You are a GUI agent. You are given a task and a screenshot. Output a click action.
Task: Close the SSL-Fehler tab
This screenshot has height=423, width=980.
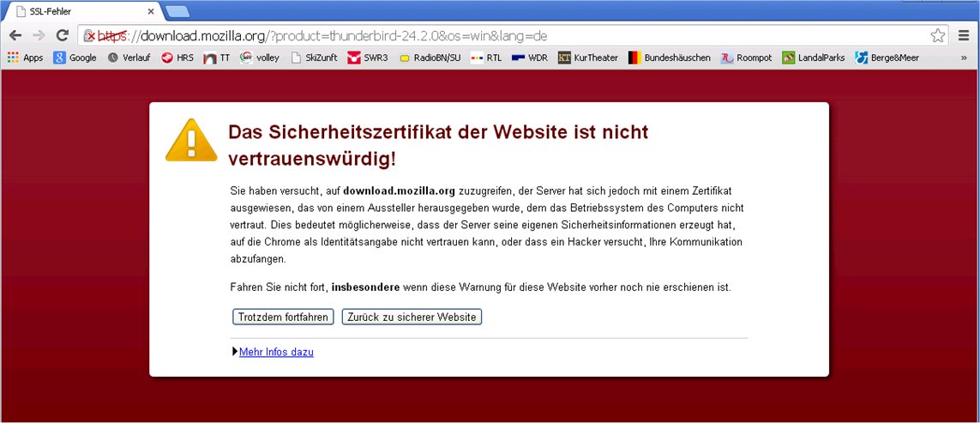pyautogui.click(x=151, y=11)
